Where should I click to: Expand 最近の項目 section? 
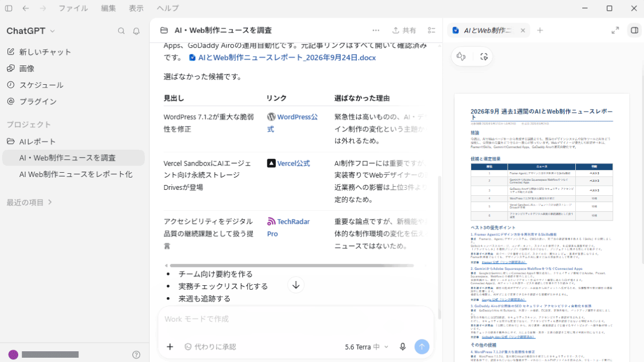[30, 202]
